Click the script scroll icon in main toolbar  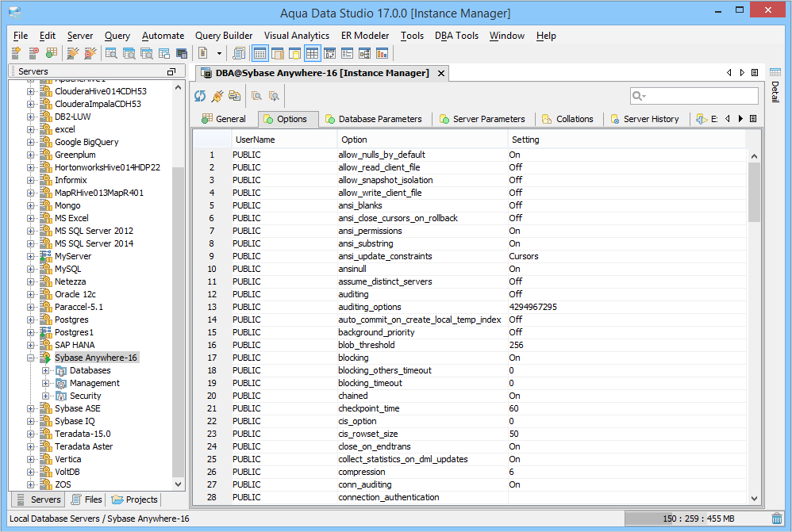[240, 52]
